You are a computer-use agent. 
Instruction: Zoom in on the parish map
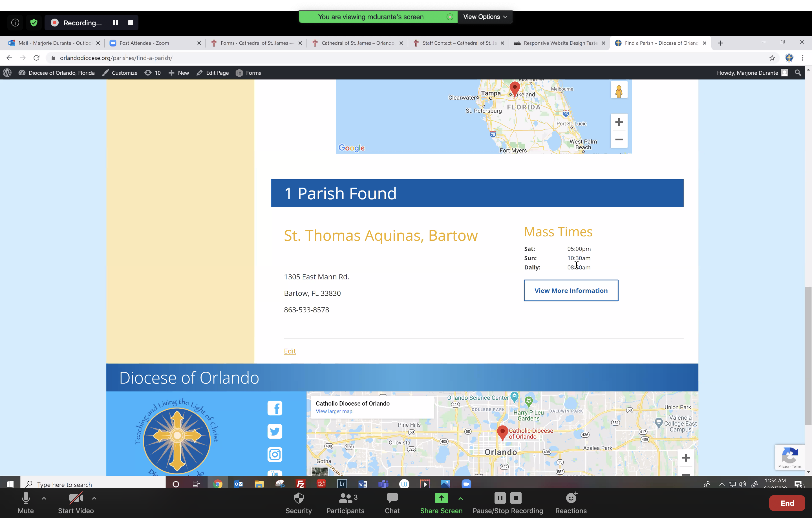point(619,122)
